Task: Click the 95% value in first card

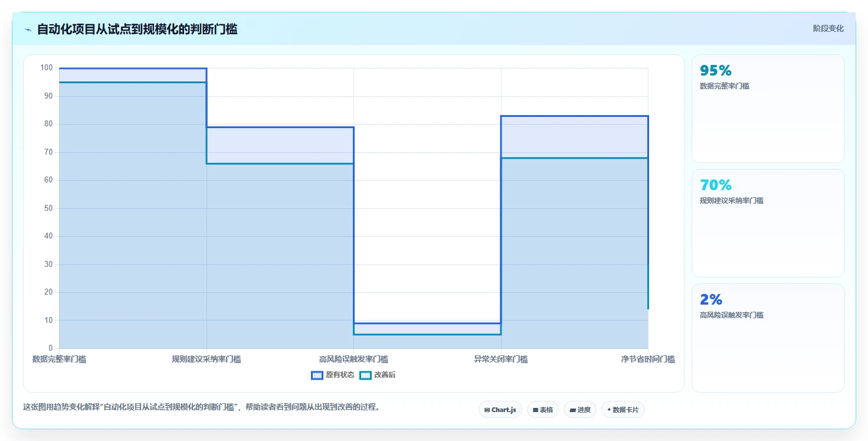Action: tap(716, 71)
